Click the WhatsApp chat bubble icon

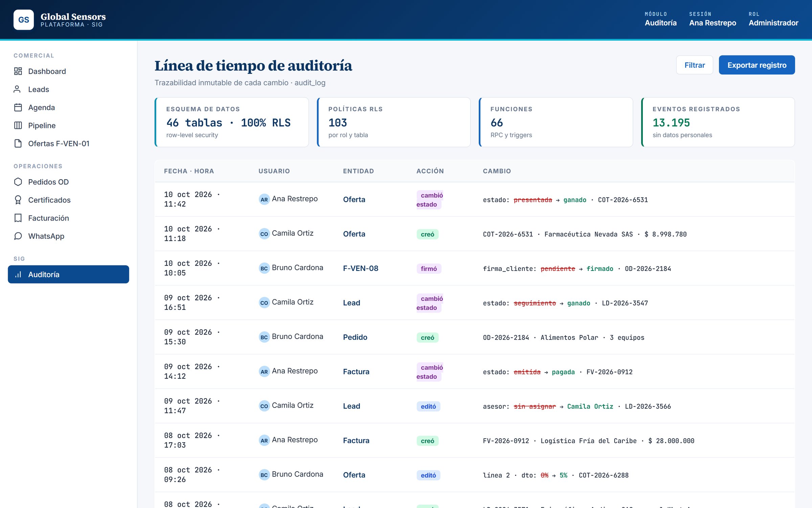tap(18, 236)
